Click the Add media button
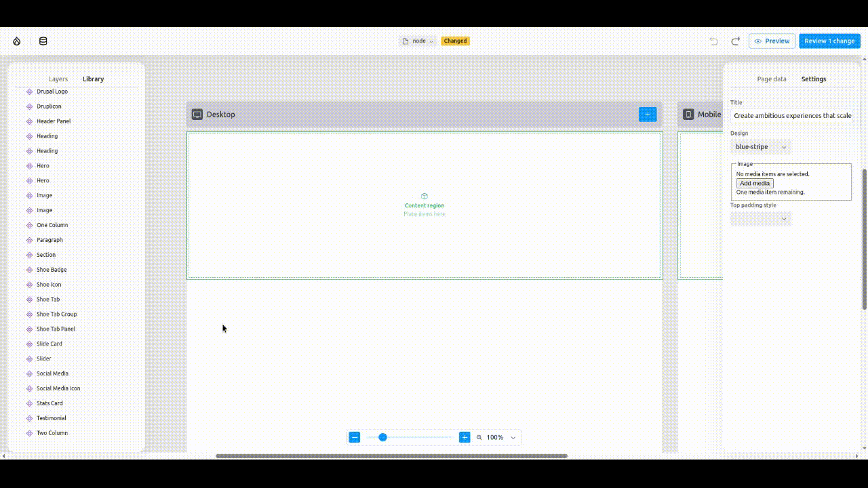This screenshot has width=868, height=488. point(754,183)
